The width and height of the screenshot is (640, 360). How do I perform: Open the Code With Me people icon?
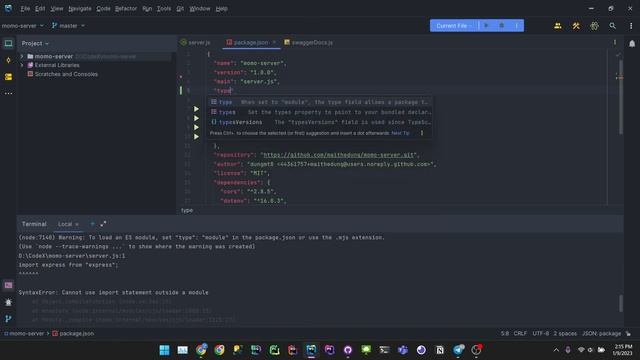[x=558, y=26]
